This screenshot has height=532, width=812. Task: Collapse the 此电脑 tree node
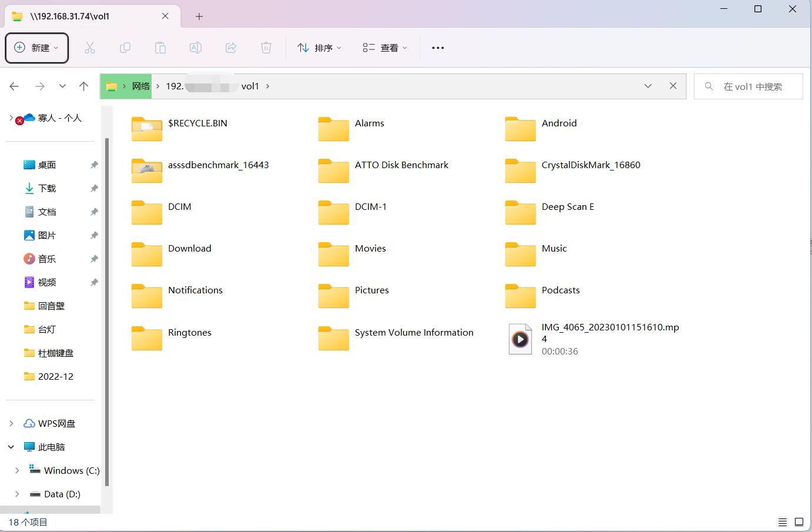(x=11, y=447)
